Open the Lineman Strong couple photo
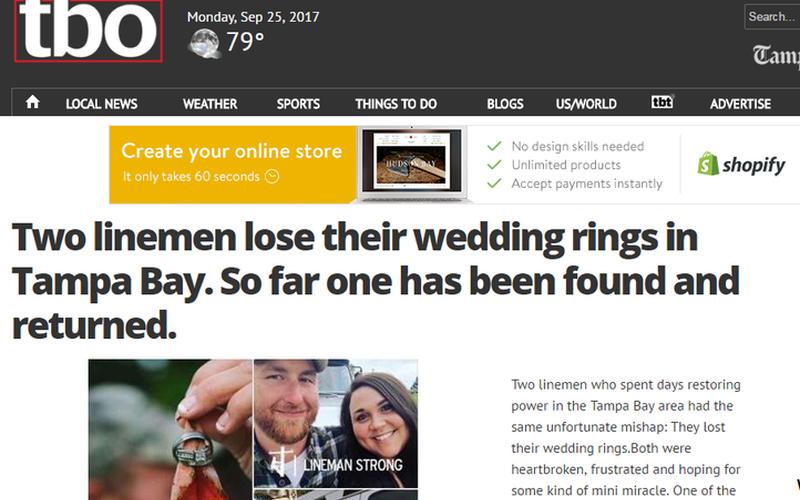The image size is (800, 500). pyautogui.click(x=336, y=423)
